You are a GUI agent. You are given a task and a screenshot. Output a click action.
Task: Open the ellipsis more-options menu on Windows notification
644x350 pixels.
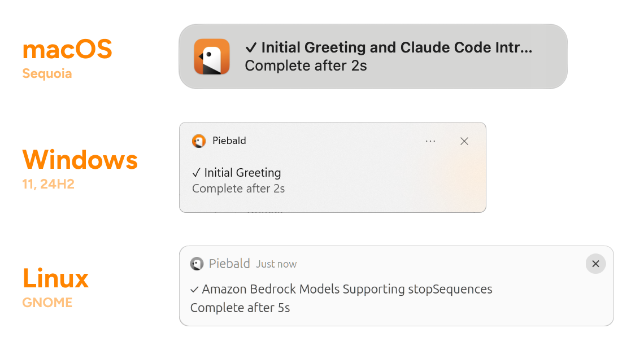pos(430,141)
